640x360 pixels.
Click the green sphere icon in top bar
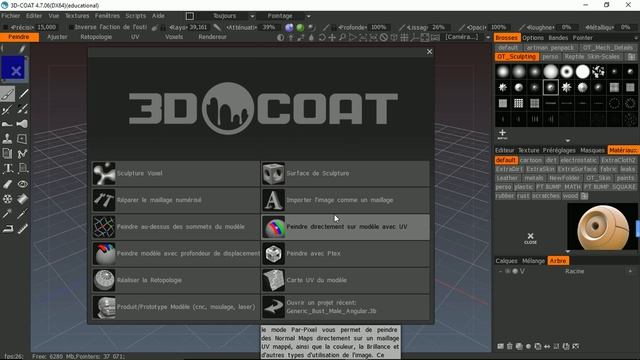tap(300, 27)
